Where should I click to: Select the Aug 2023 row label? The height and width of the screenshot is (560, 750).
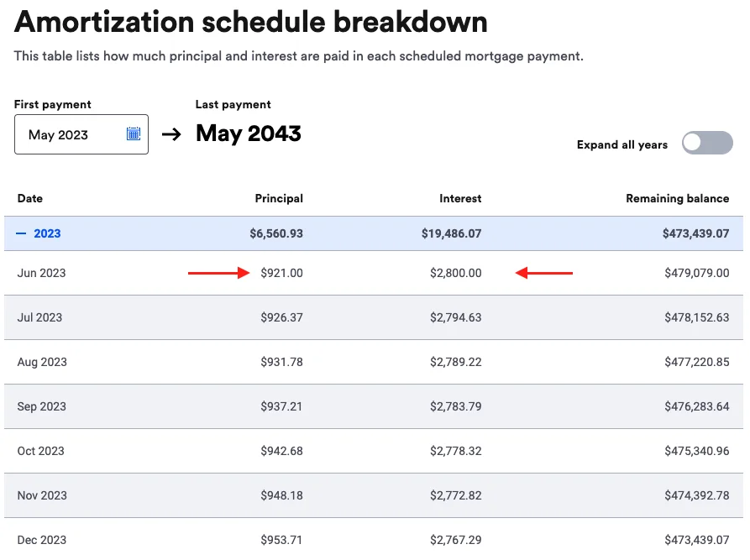(x=42, y=362)
